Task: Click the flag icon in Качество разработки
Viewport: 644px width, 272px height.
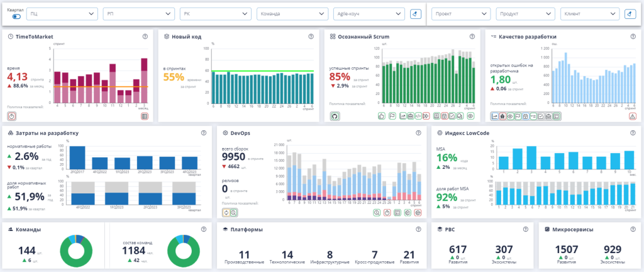Action: click(x=518, y=116)
